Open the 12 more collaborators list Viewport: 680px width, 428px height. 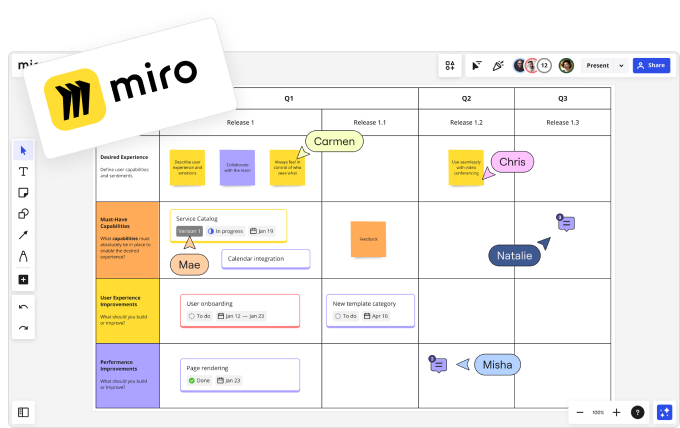pos(544,65)
